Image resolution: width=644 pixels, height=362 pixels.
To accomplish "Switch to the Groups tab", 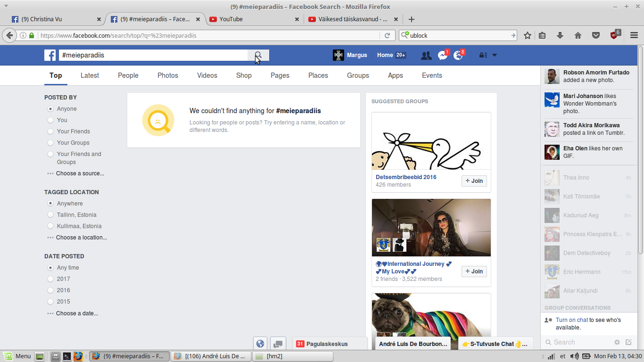I will point(358,75).
